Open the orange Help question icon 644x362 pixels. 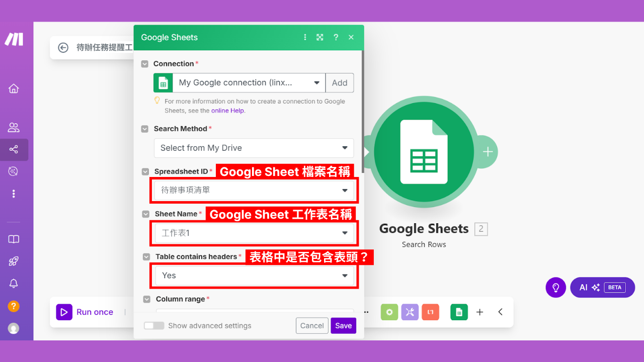tap(14, 306)
